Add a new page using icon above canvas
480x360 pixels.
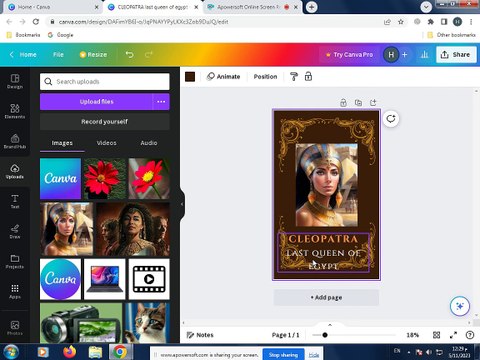click(373, 103)
